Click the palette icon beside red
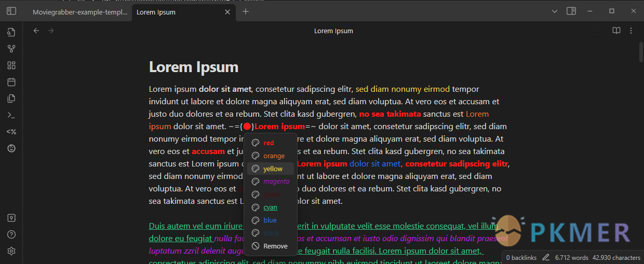644x264 pixels. coord(255,143)
